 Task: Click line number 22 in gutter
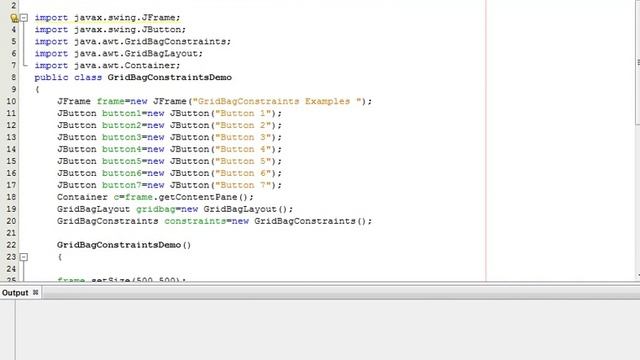11,245
